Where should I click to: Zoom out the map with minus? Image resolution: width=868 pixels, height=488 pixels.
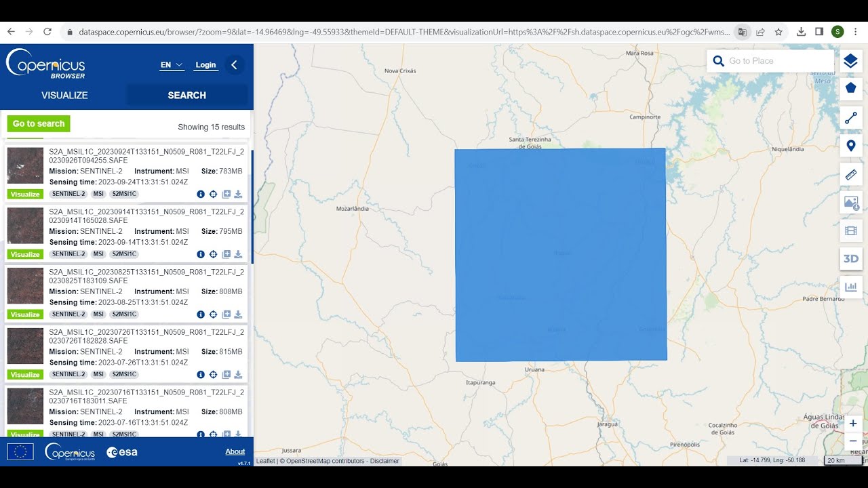[x=853, y=441]
